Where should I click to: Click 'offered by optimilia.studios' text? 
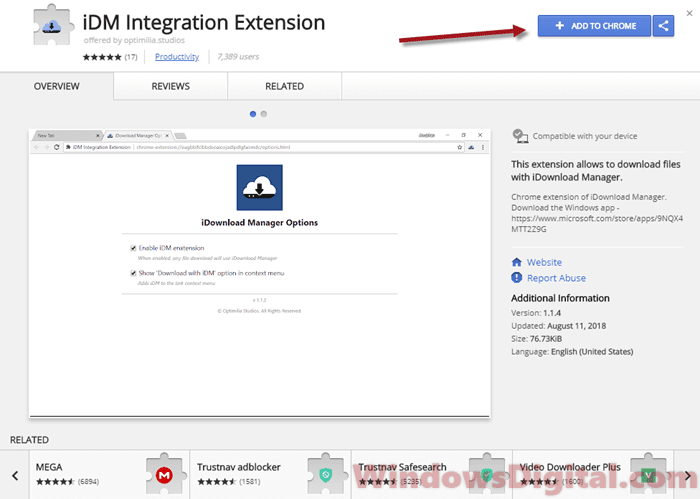(134, 40)
